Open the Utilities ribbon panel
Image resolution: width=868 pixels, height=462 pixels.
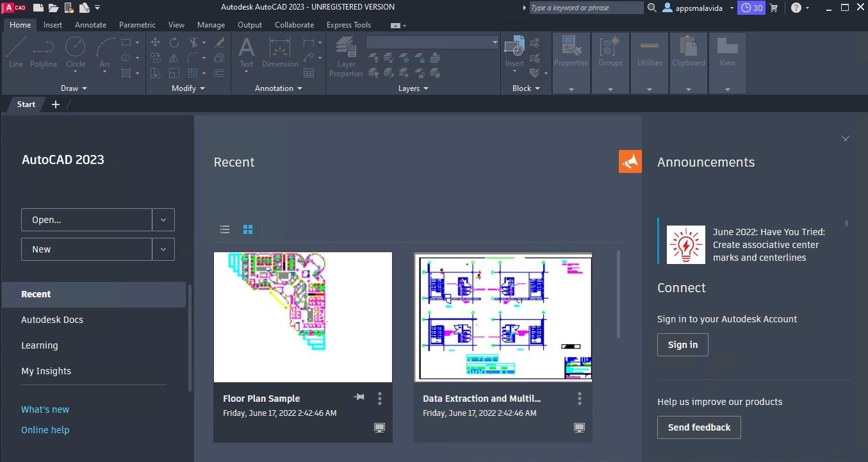650,63
